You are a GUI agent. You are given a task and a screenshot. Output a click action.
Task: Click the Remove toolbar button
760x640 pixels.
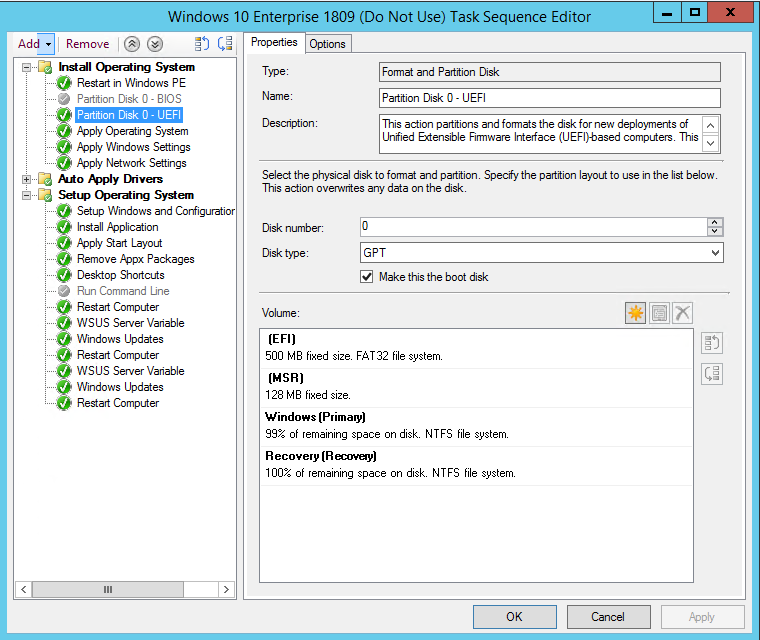click(x=87, y=44)
